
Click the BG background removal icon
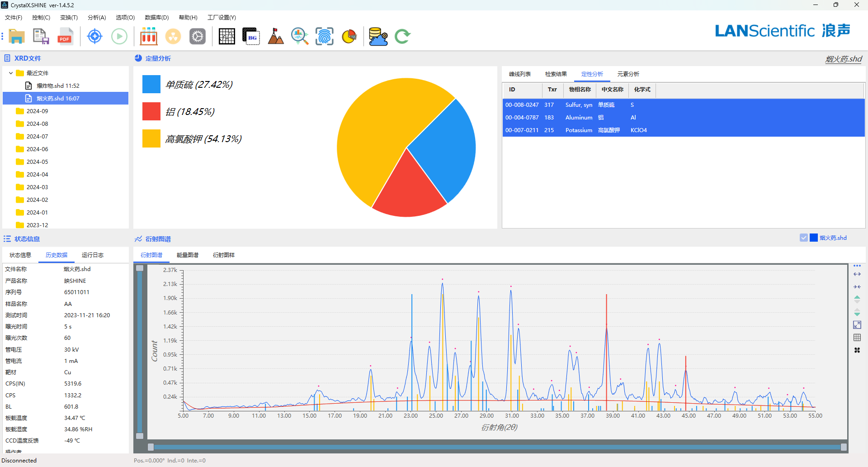251,36
